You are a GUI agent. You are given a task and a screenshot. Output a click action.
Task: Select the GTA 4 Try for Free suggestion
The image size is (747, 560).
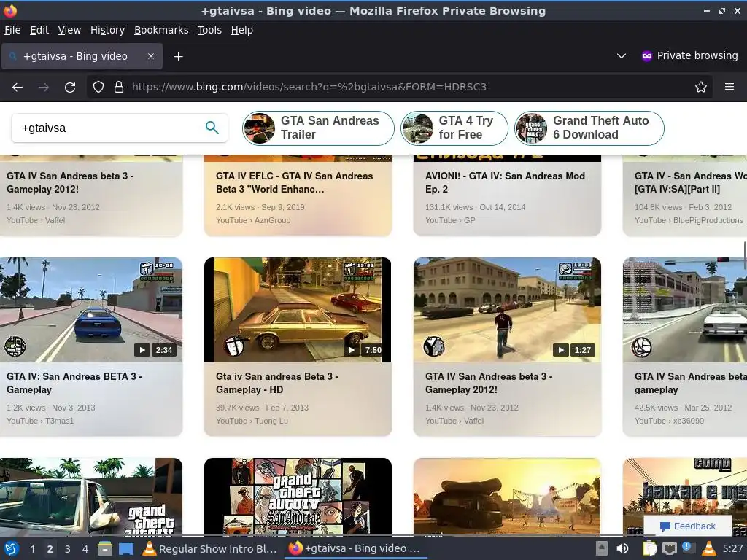[454, 128]
